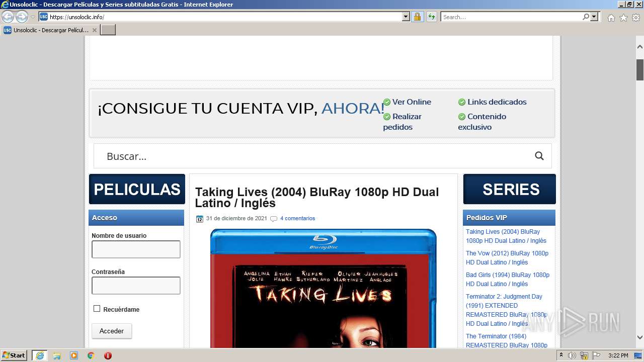The image size is (644, 362).
Task: Open the 4 comentarios link
Action: 297,218
